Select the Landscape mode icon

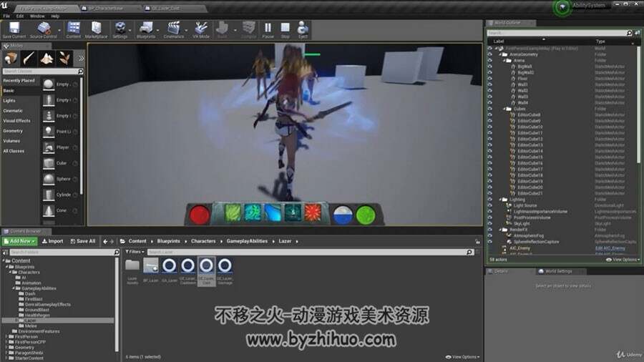coord(47,58)
